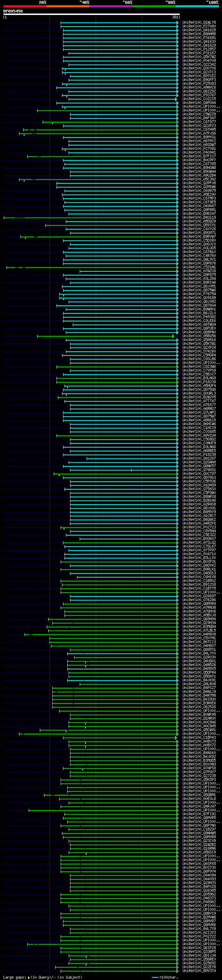Select hit UniRef100_A5BG56
This screenshot has height=980, width=222.
[199, 336]
